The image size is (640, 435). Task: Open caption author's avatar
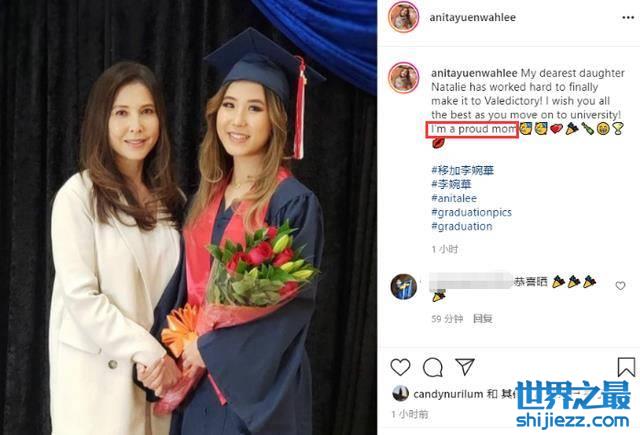coord(404,78)
